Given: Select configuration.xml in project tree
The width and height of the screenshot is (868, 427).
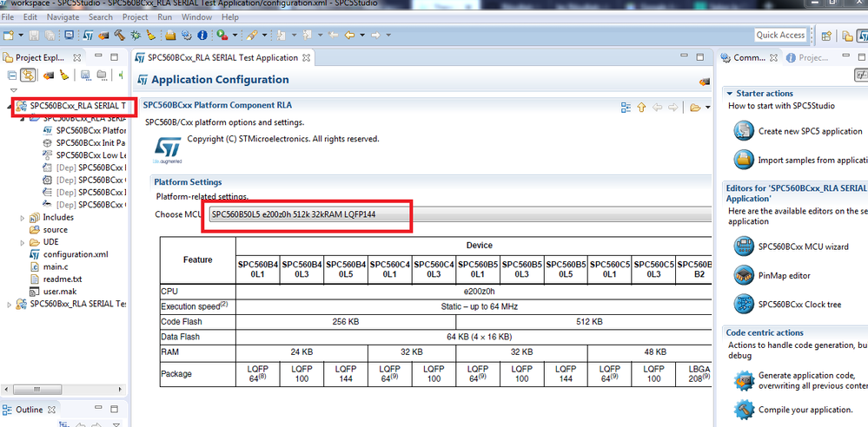Looking at the screenshot, I should 76,254.
